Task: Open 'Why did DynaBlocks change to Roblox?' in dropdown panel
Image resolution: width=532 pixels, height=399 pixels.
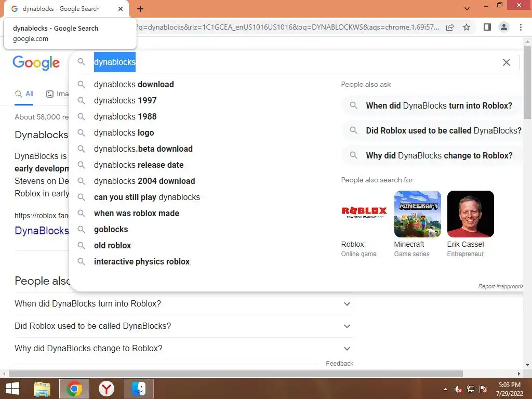Action: 433,156
